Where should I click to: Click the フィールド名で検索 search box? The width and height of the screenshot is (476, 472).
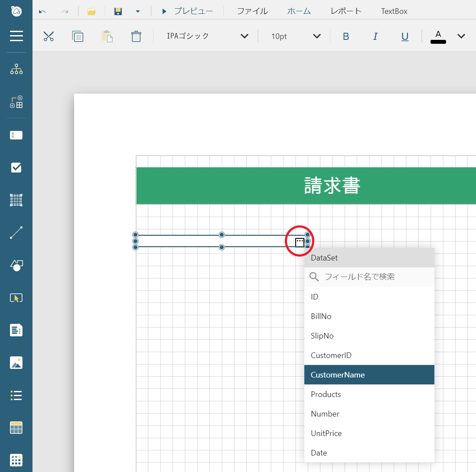tap(369, 277)
